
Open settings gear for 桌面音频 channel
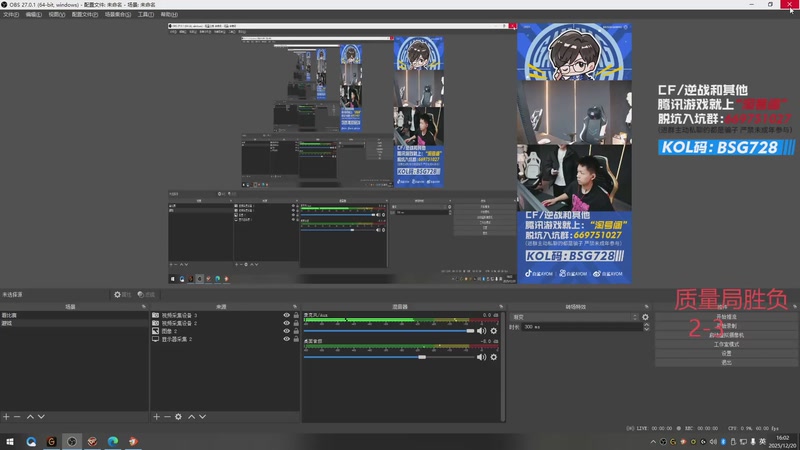coord(493,357)
